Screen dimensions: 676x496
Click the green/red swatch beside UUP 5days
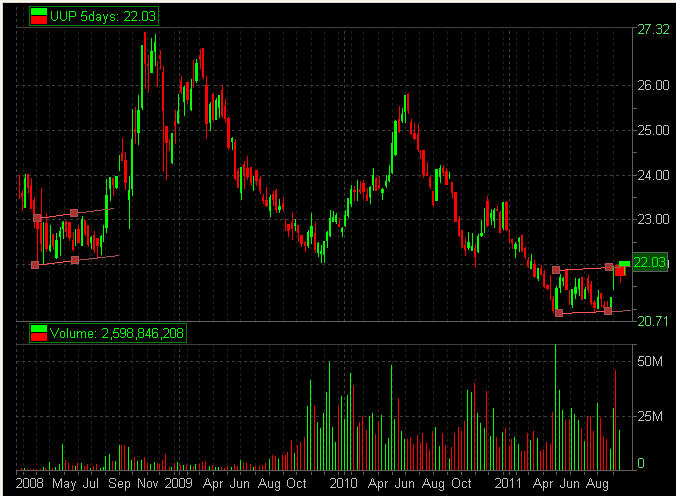point(39,16)
